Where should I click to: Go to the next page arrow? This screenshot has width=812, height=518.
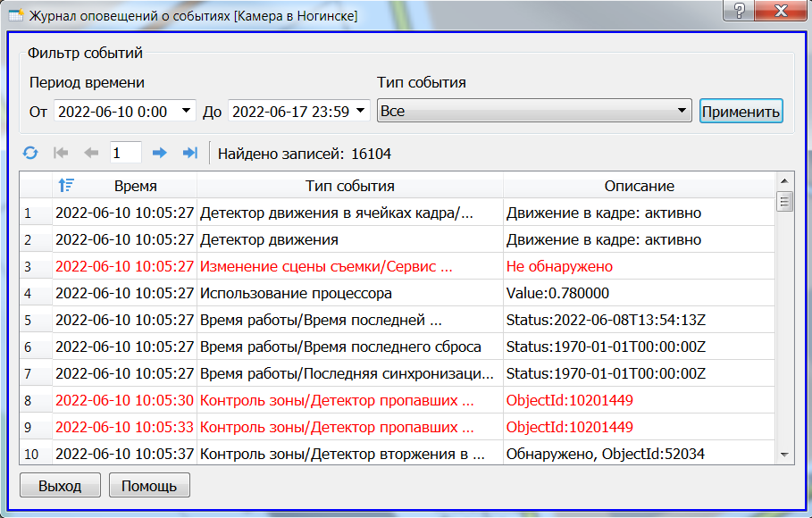(x=158, y=153)
